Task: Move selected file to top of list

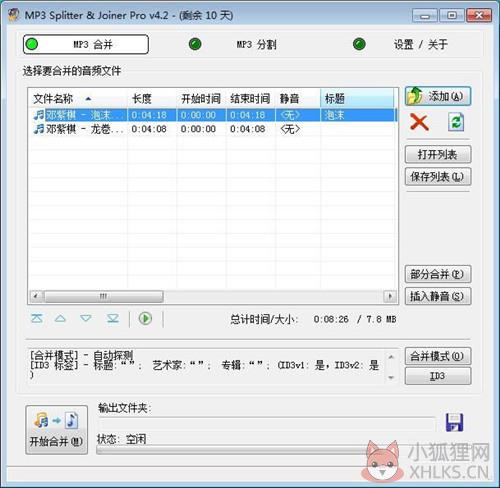Action: pyautogui.click(x=37, y=319)
